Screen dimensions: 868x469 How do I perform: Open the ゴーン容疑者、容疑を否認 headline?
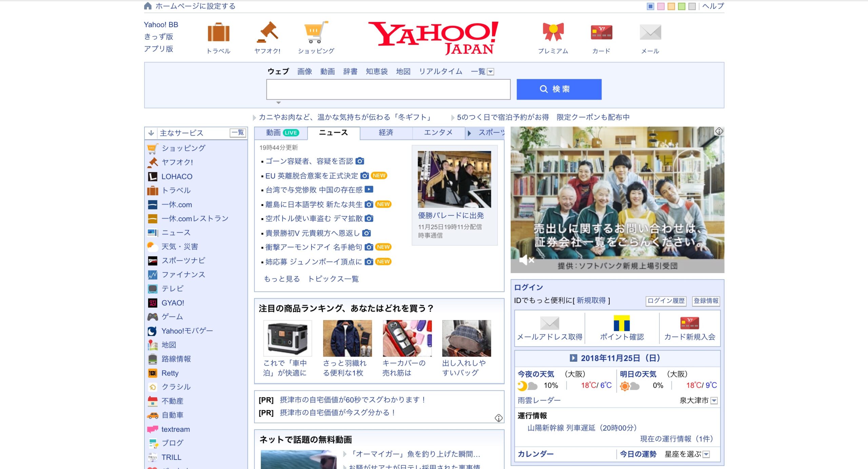tap(309, 161)
